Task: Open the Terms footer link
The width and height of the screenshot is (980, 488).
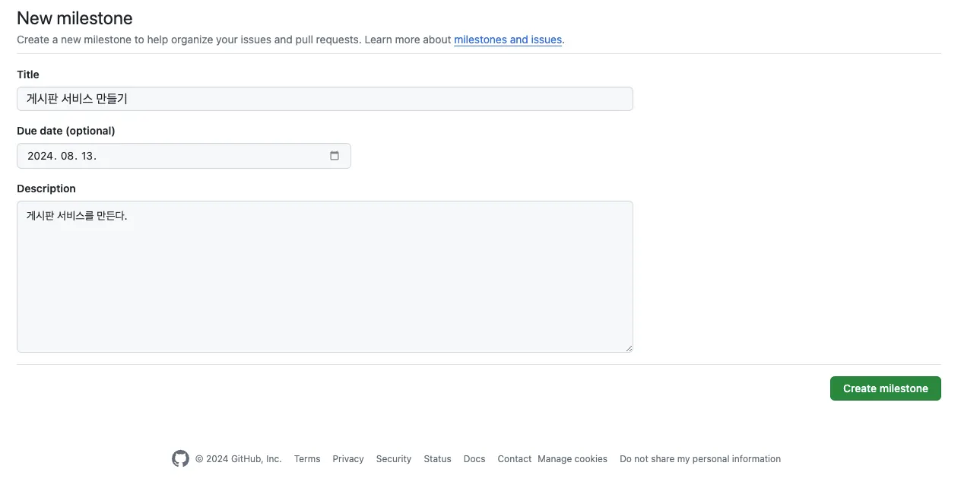Action: 307,459
